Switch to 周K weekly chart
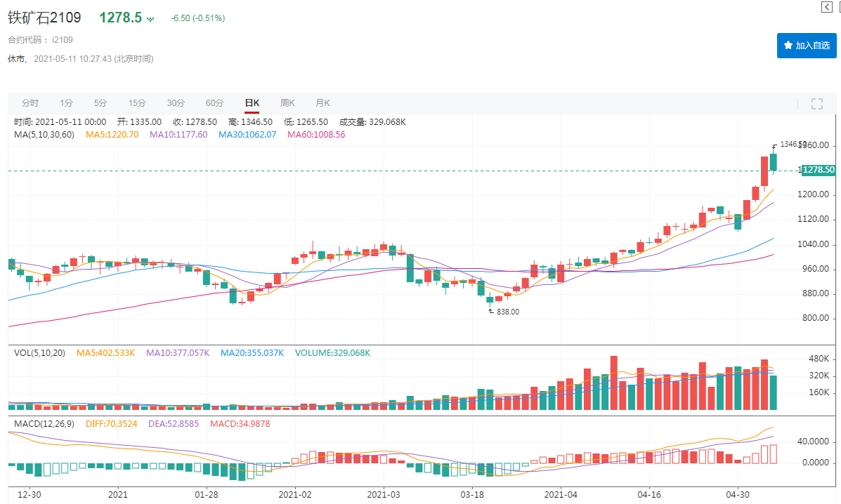 click(x=287, y=103)
